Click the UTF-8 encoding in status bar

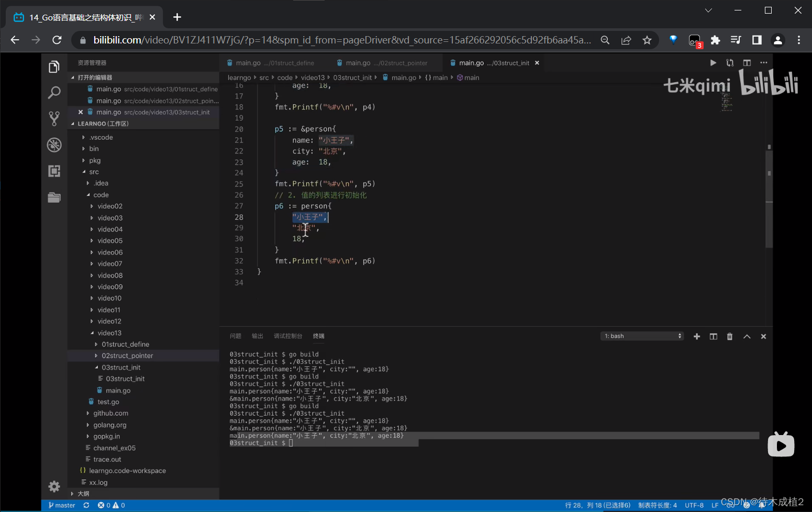tap(694, 505)
